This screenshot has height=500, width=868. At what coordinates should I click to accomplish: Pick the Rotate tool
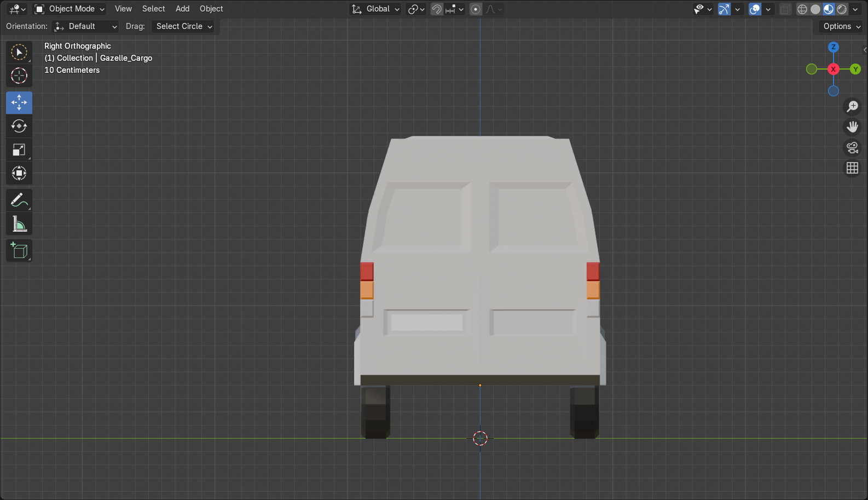(x=19, y=126)
